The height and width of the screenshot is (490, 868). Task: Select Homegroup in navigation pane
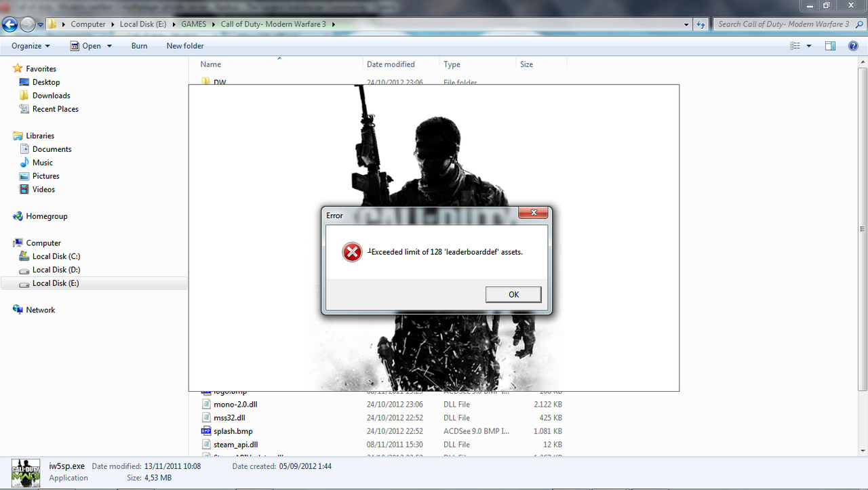pyautogui.click(x=47, y=216)
